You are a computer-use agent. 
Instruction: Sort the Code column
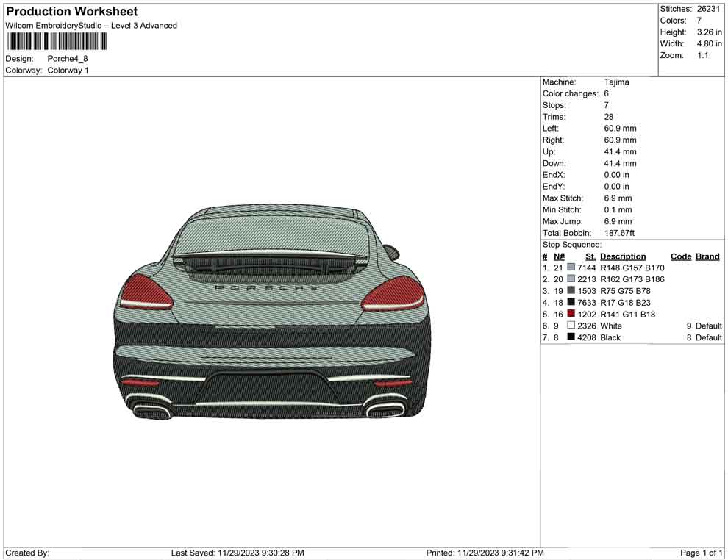681,256
